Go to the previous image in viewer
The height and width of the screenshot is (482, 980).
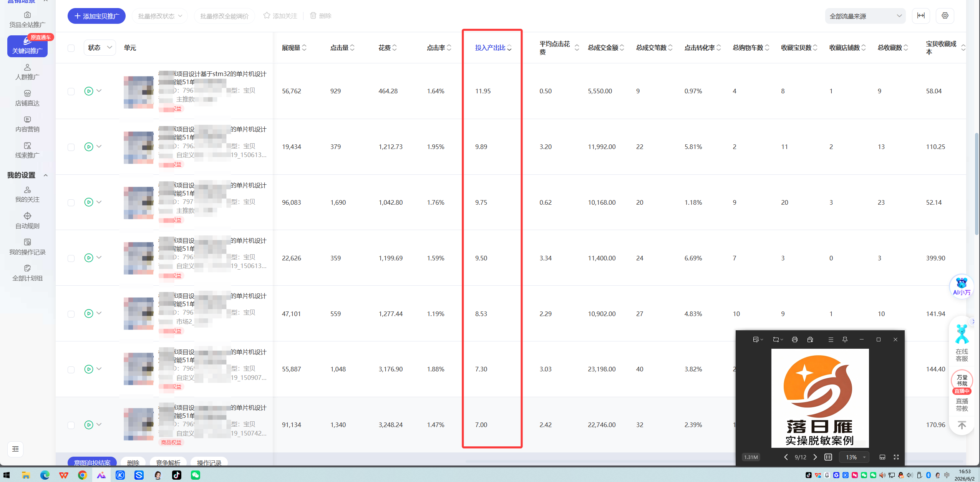coord(786,457)
